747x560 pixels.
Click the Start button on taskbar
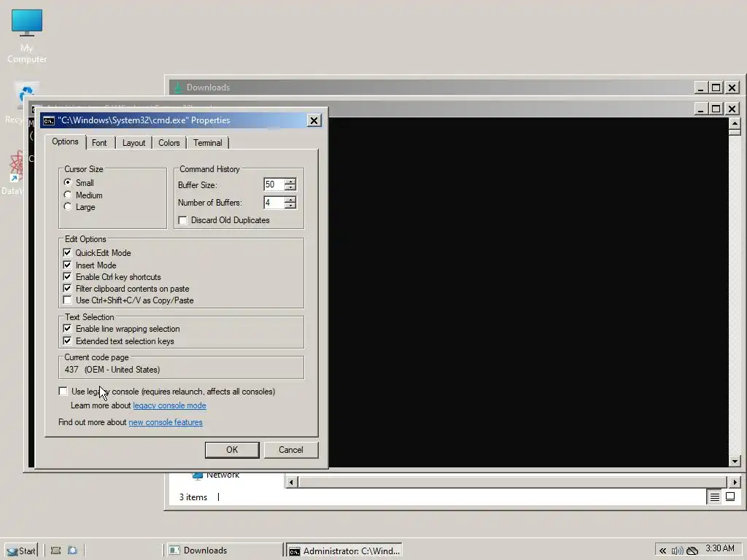21,551
